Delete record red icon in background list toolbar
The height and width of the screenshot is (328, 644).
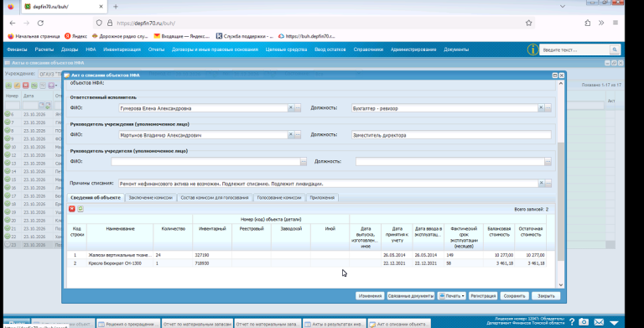[x=26, y=86]
